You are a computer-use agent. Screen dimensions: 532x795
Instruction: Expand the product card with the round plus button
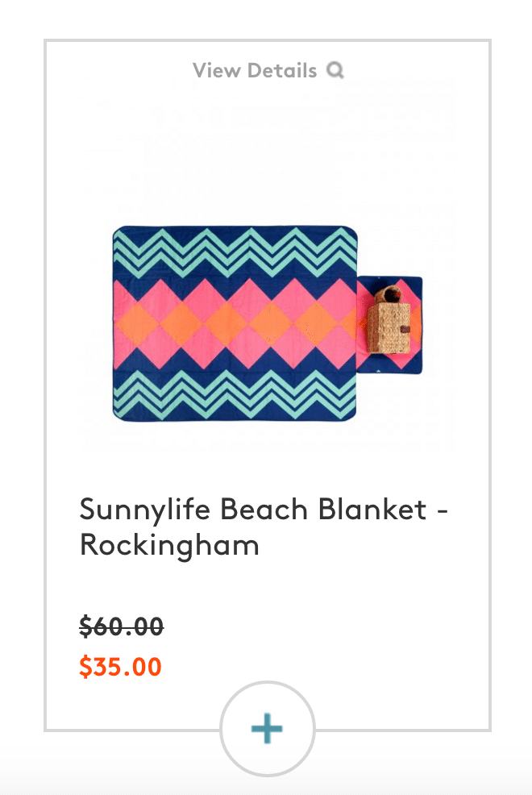coord(267,729)
